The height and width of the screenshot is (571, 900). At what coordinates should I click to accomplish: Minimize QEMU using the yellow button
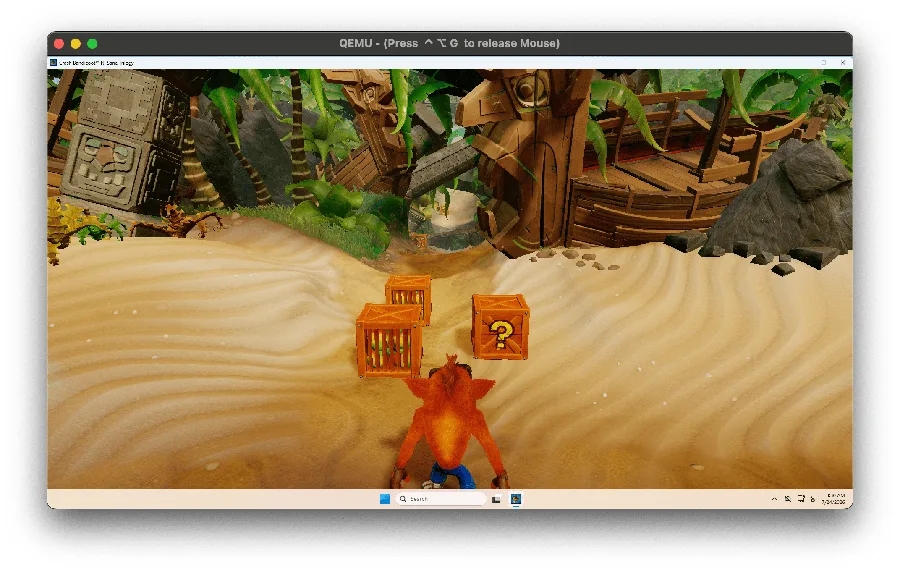point(75,44)
